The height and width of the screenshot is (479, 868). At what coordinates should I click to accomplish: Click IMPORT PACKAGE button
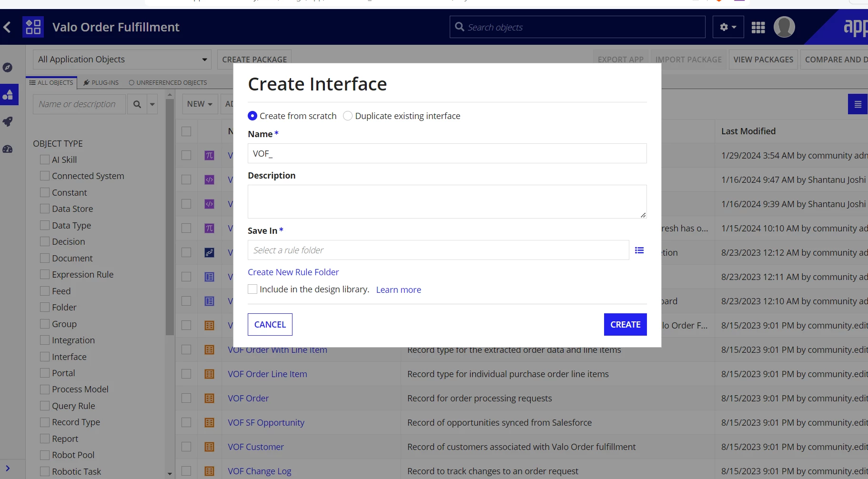(688, 60)
